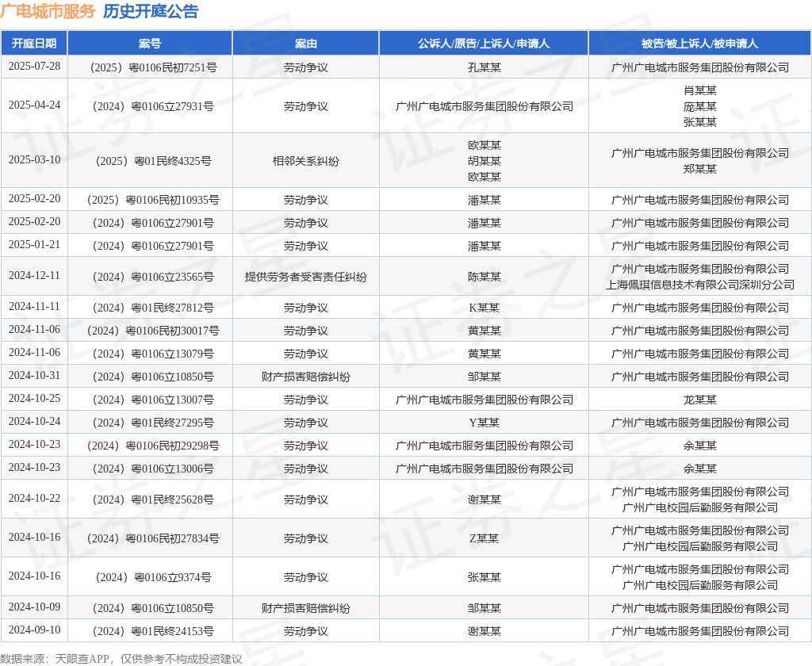Select the 公诉人/原告/上诉人/申请人 column header

pyautogui.click(x=484, y=44)
